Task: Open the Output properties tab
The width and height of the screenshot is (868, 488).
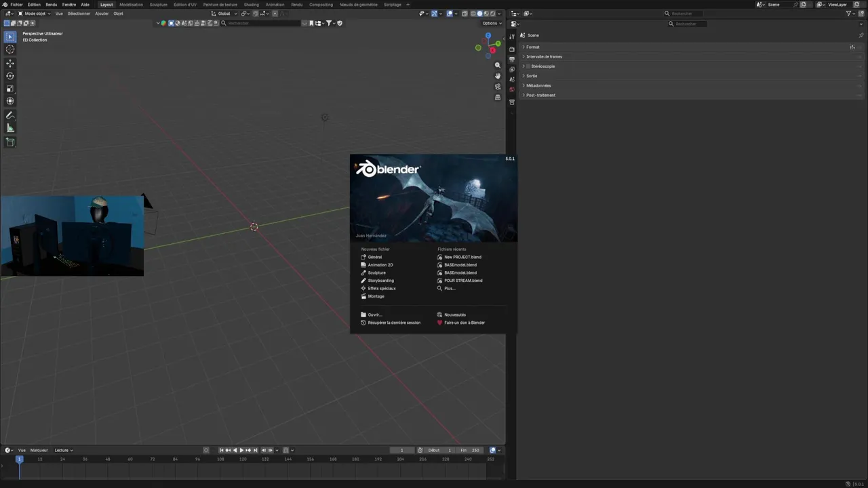Action: coord(512,60)
